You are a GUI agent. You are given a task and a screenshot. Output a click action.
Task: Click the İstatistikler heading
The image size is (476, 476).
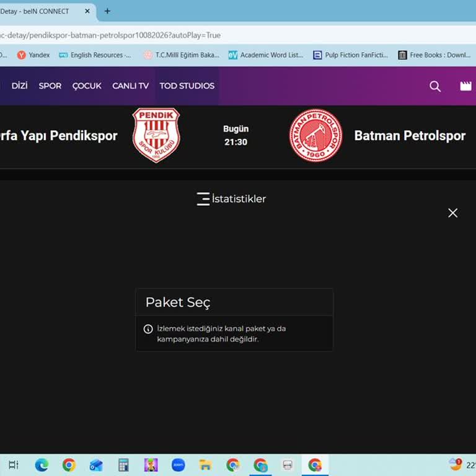coord(239,199)
